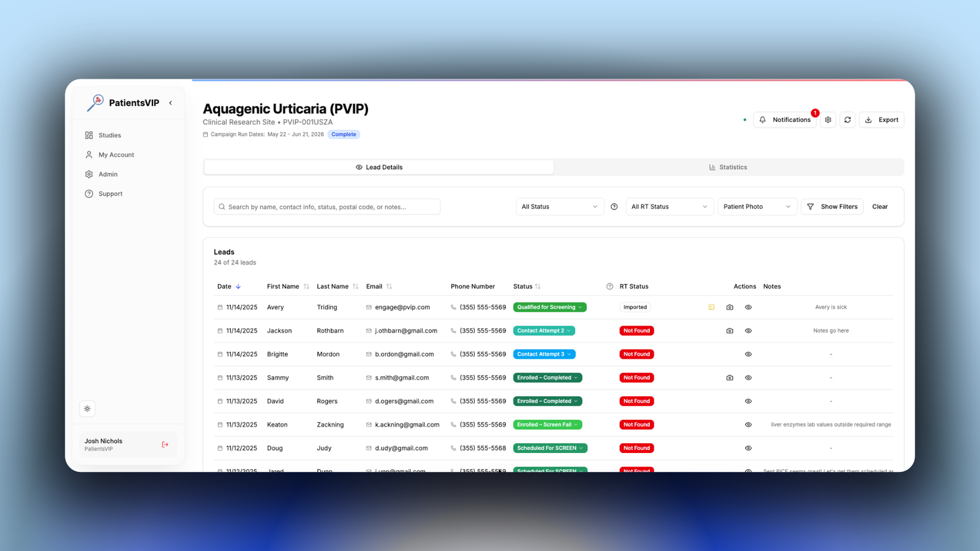Change Brigitte's Contact Attempt 3 status
Screen dimensions: 980x551
[544, 354]
